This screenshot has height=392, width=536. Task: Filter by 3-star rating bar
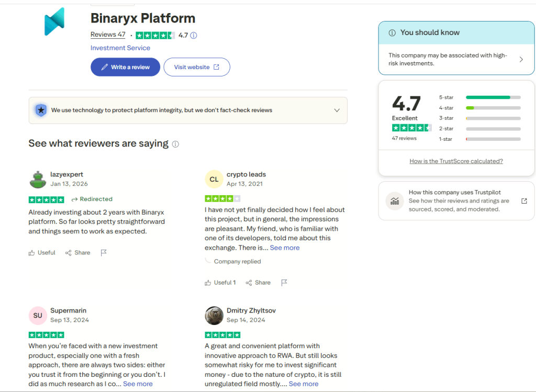click(x=480, y=118)
